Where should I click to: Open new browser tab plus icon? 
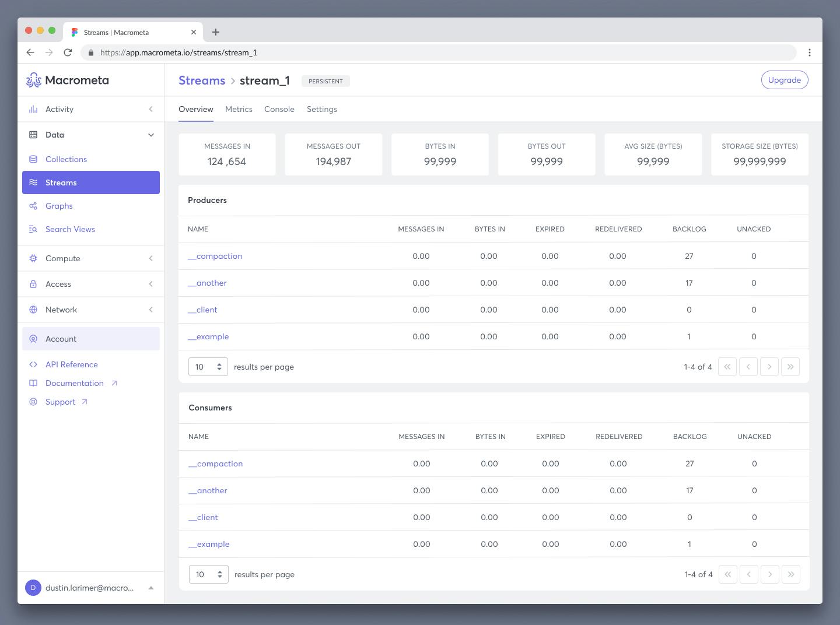[x=216, y=32]
